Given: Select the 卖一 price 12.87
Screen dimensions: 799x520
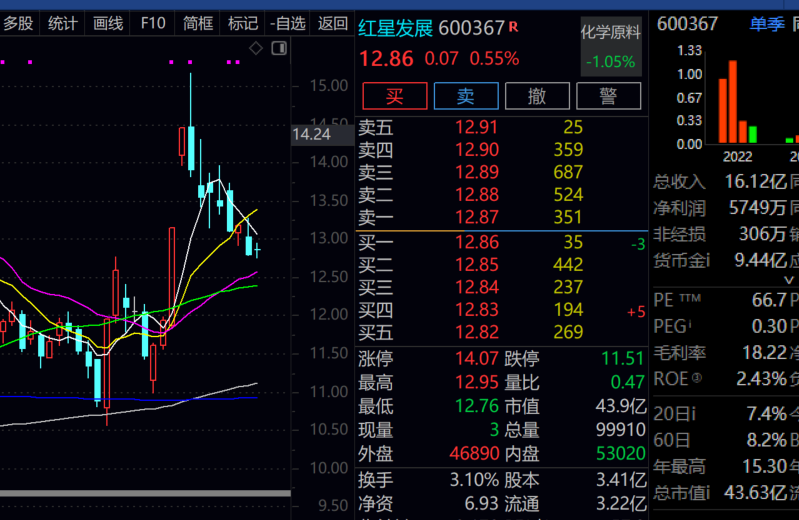Looking at the screenshot, I should (x=476, y=217).
